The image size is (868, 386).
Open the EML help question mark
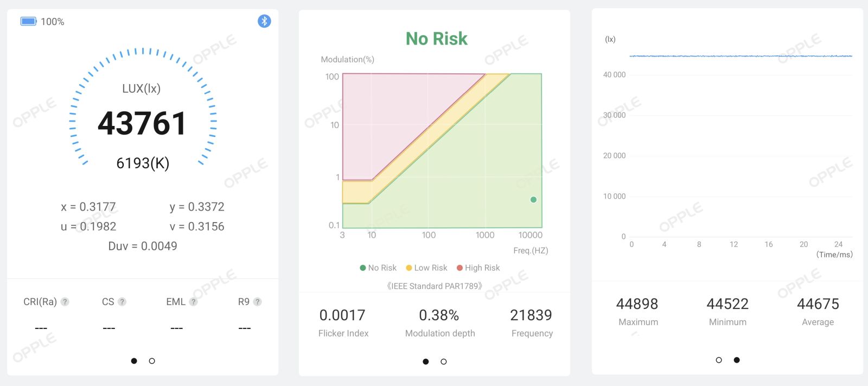pos(193,302)
